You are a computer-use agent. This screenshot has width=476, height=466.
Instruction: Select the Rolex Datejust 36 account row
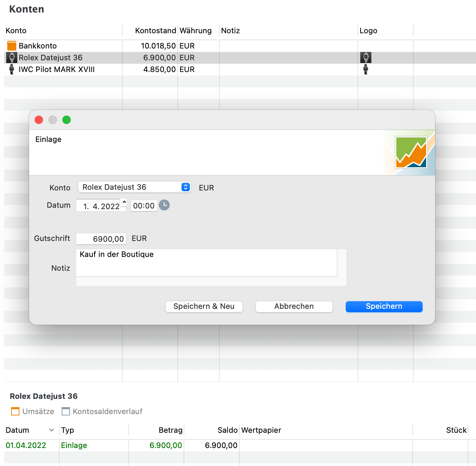240,57
